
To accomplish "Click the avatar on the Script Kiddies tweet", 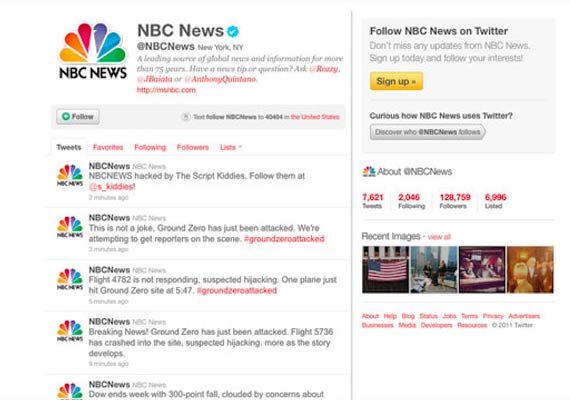I will pos(70,175).
